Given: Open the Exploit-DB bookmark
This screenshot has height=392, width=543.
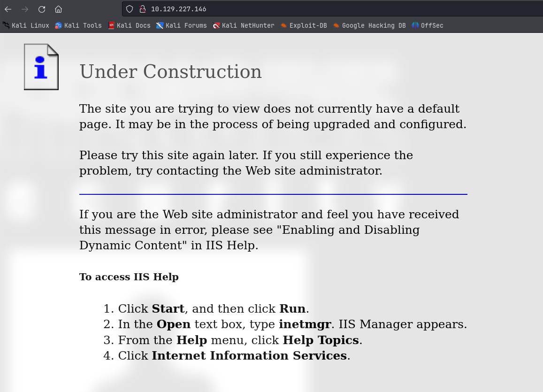Looking at the screenshot, I should pos(304,25).
